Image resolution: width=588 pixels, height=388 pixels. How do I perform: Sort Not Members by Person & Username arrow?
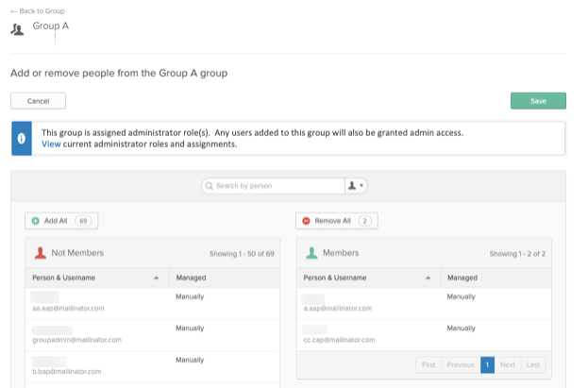tap(157, 278)
